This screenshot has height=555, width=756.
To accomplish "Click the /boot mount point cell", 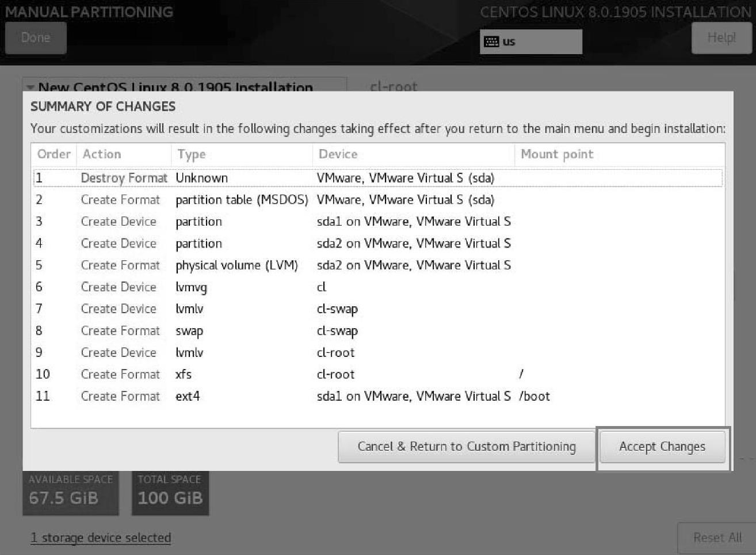I will tap(534, 397).
